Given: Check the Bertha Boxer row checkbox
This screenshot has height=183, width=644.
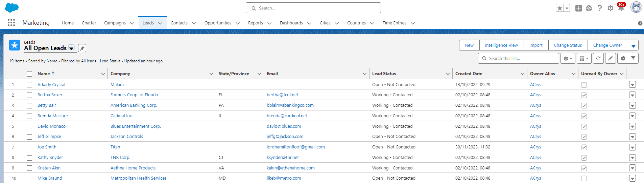Looking at the screenshot, I should [x=29, y=95].
